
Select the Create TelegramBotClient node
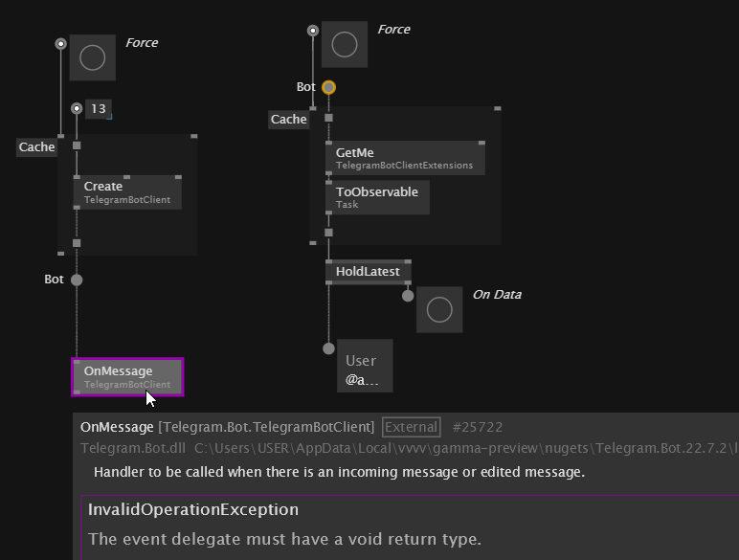pyautogui.click(x=126, y=192)
